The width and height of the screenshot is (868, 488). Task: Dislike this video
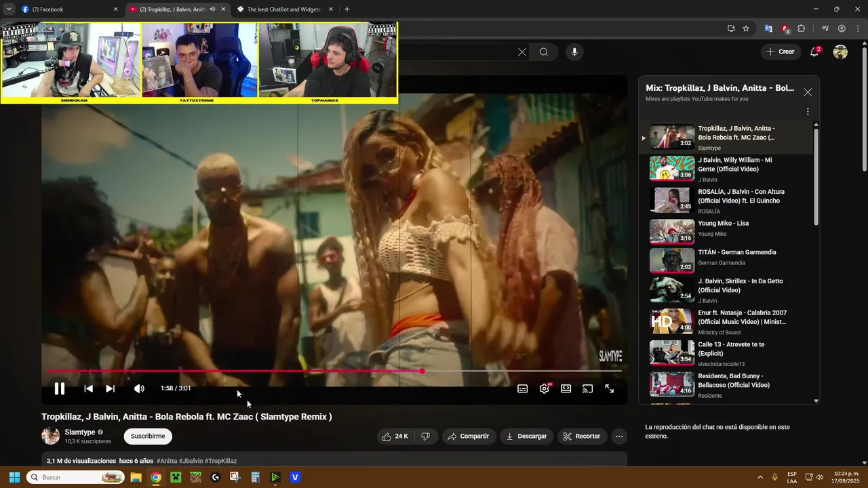pyautogui.click(x=426, y=436)
